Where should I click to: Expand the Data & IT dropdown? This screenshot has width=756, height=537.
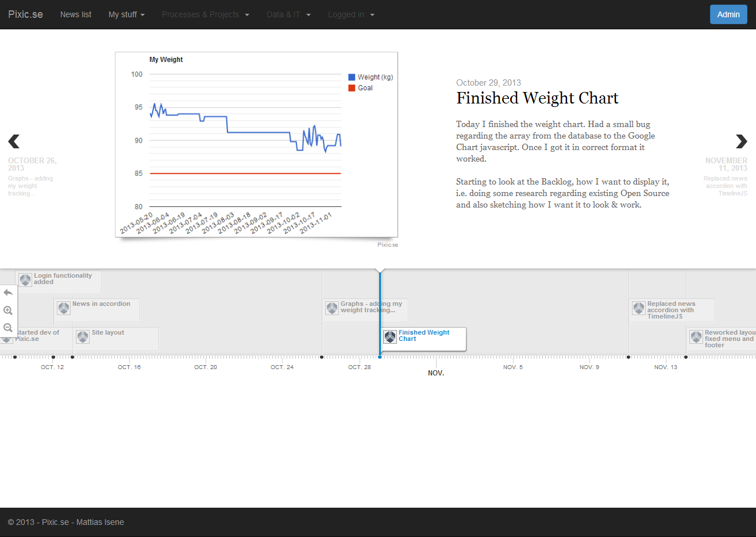[288, 14]
